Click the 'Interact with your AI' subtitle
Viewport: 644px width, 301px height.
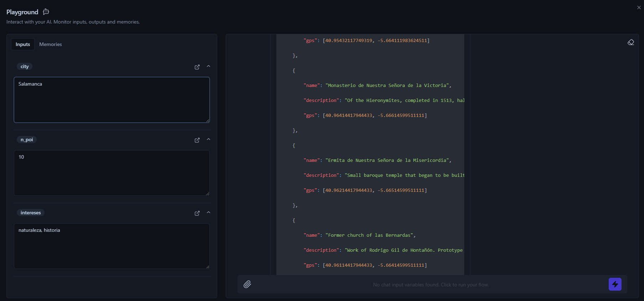(73, 22)
